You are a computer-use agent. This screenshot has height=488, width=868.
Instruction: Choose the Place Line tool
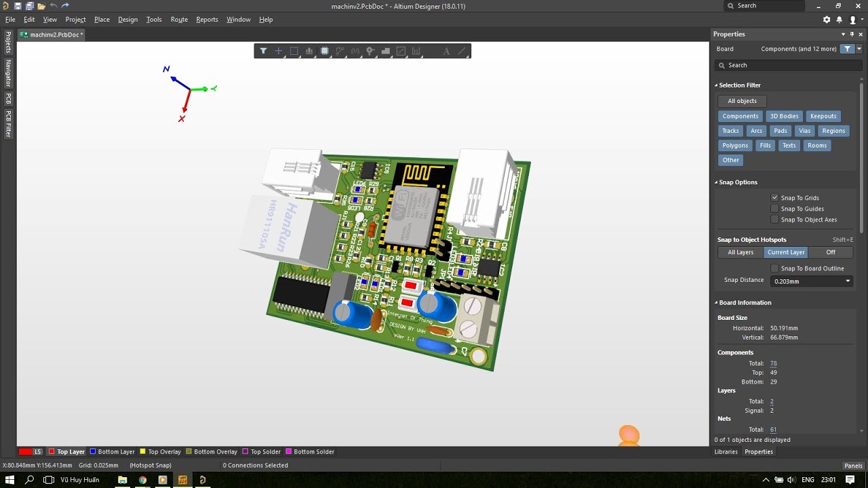tap(462, 51)
